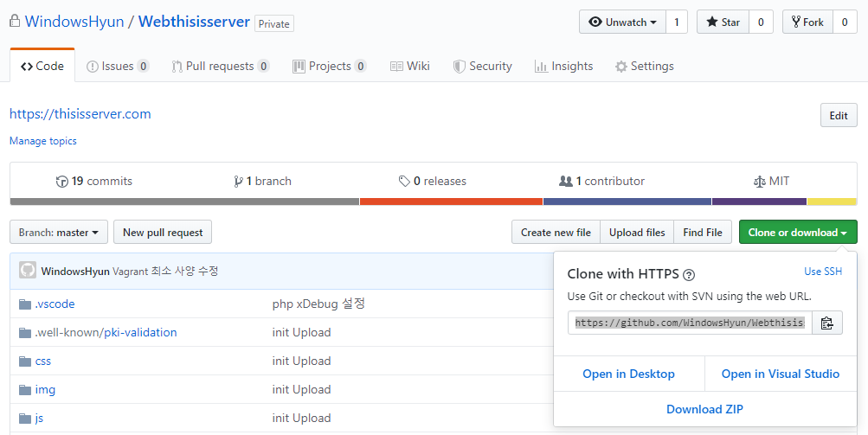
Task: Click Open in Desktop
Action: click(629, 374)
